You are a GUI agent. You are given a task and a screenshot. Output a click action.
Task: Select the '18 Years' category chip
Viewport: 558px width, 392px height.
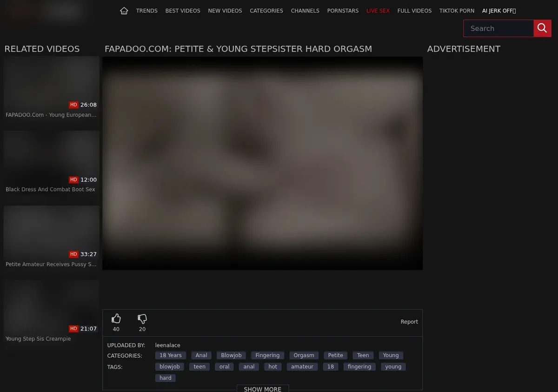click(x=171, y=355)
